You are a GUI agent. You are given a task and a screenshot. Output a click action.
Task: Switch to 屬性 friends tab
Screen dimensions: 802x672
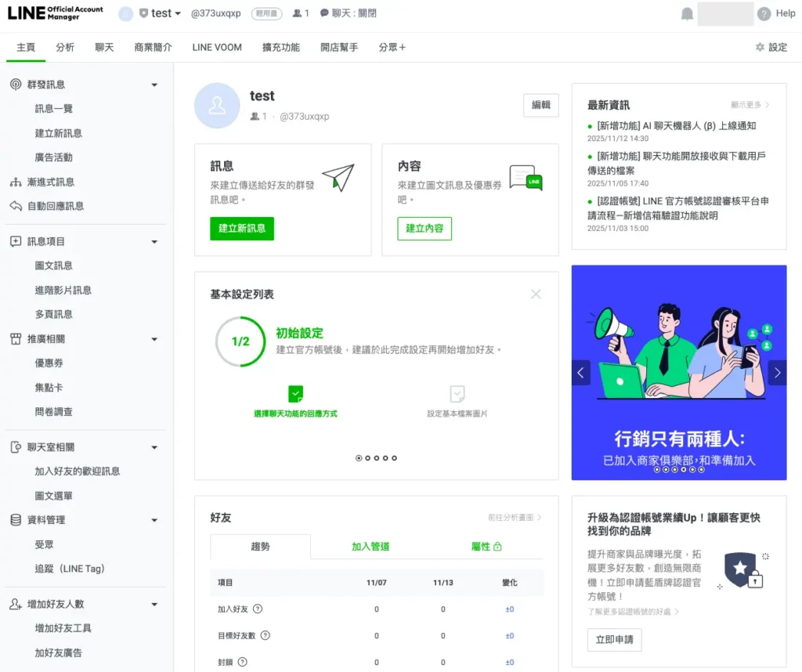[486, 547]
